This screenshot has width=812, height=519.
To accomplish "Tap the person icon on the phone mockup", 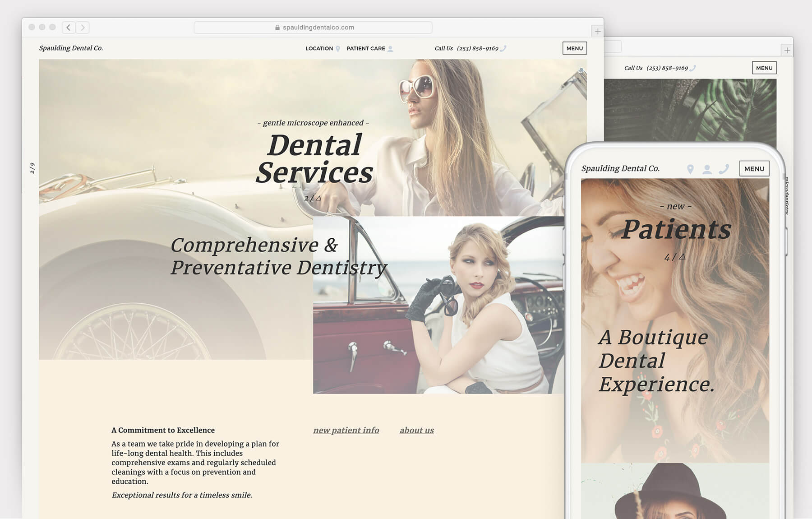I will pos(707,169).
